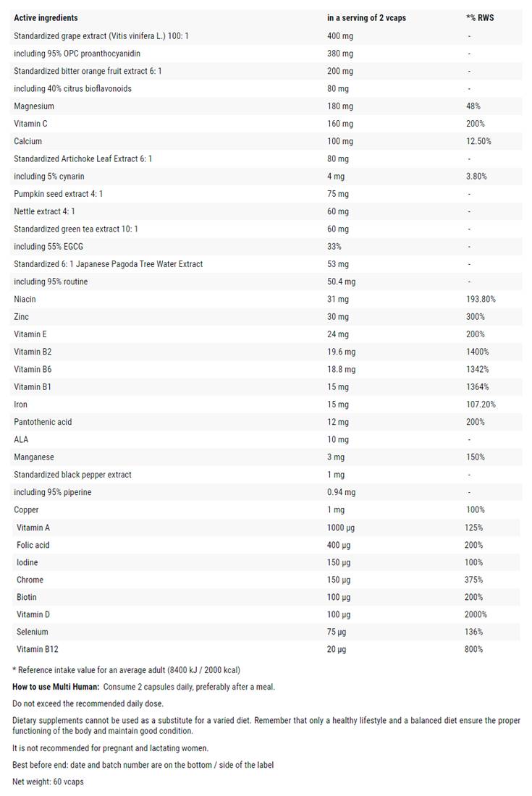Image resolution: width=532 pixels, height=796 pixels.
Task: Click the Manganese 150% RWS value
Action: click(x=476, y=457)
